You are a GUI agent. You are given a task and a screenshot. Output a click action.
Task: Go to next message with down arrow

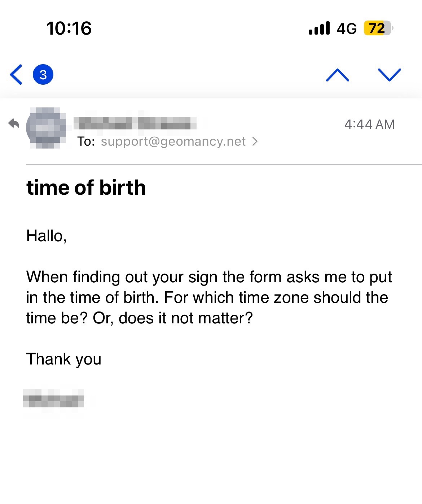(389, 75)
